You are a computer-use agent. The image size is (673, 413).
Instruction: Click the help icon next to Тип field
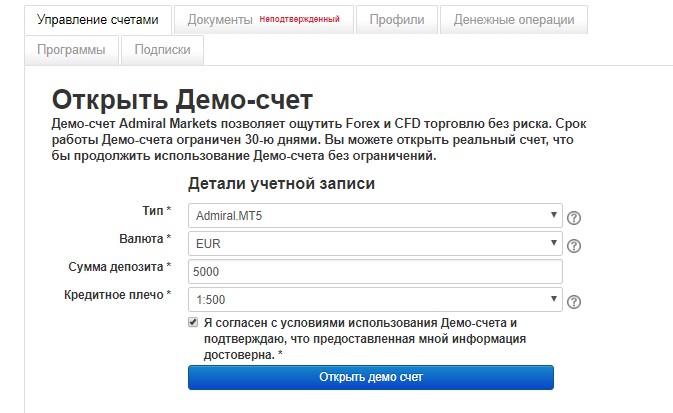coord(574,218)
